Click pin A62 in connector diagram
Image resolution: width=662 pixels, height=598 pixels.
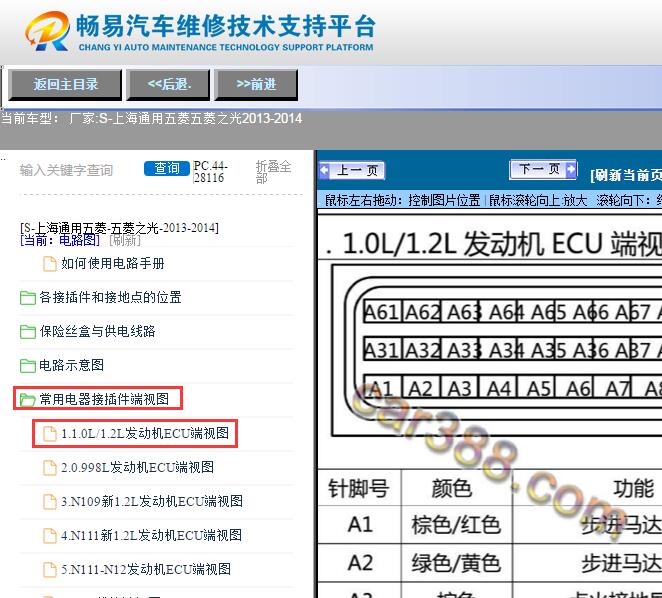tap(422, 313)
